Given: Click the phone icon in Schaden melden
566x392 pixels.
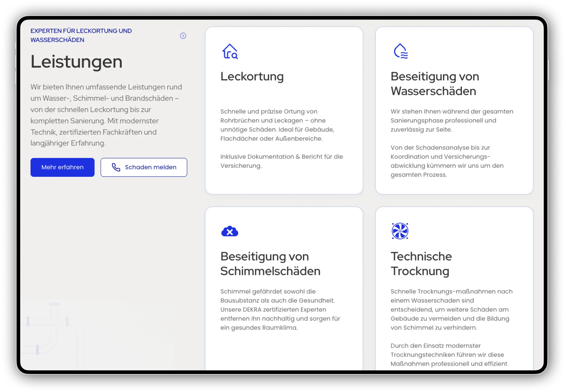Looking at the screenshot, I should [x=116, y=167].
